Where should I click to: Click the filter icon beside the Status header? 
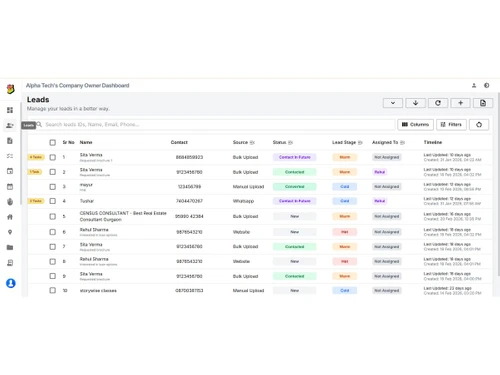click(x=290, y=142)
